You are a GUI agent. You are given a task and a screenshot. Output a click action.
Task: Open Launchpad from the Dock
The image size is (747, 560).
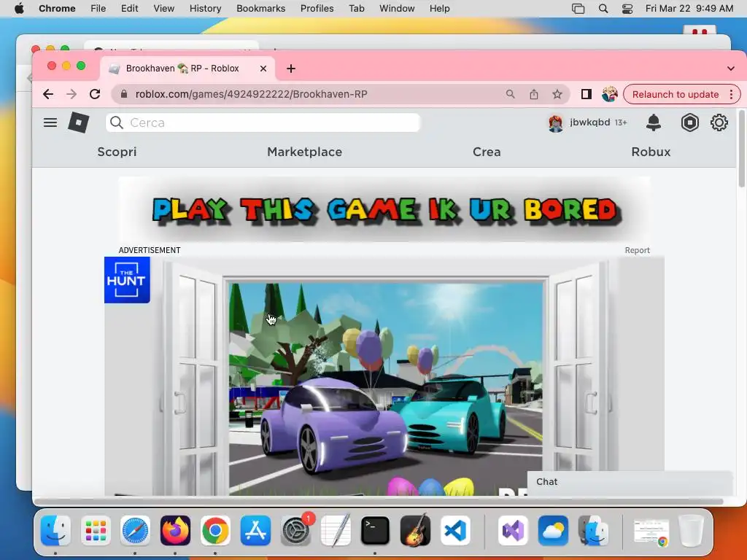click(96, 531)
